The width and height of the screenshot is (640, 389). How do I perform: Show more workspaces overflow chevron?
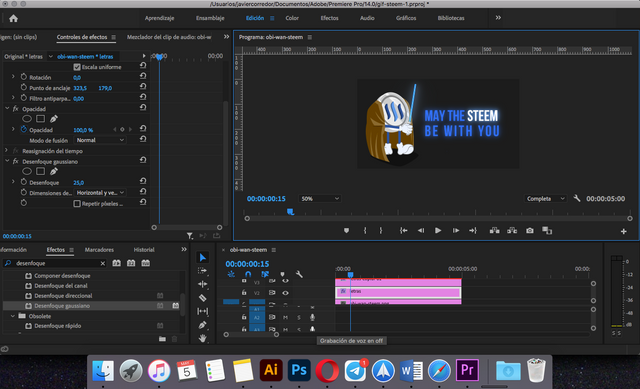498,18
